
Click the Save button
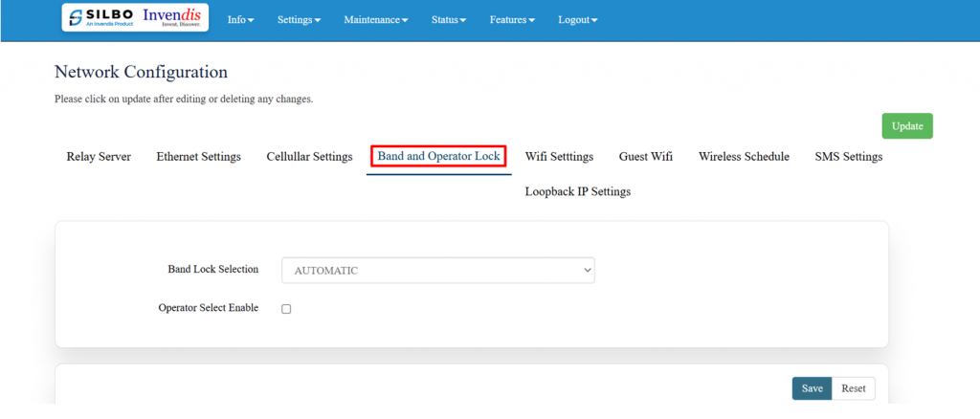(x=812, y=388)
